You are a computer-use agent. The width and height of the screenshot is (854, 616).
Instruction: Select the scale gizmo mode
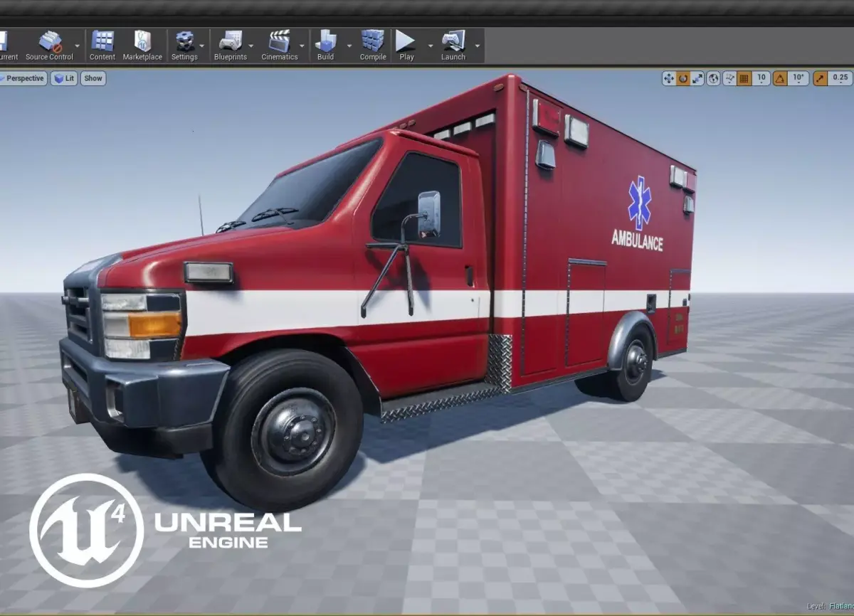(697, 78)
